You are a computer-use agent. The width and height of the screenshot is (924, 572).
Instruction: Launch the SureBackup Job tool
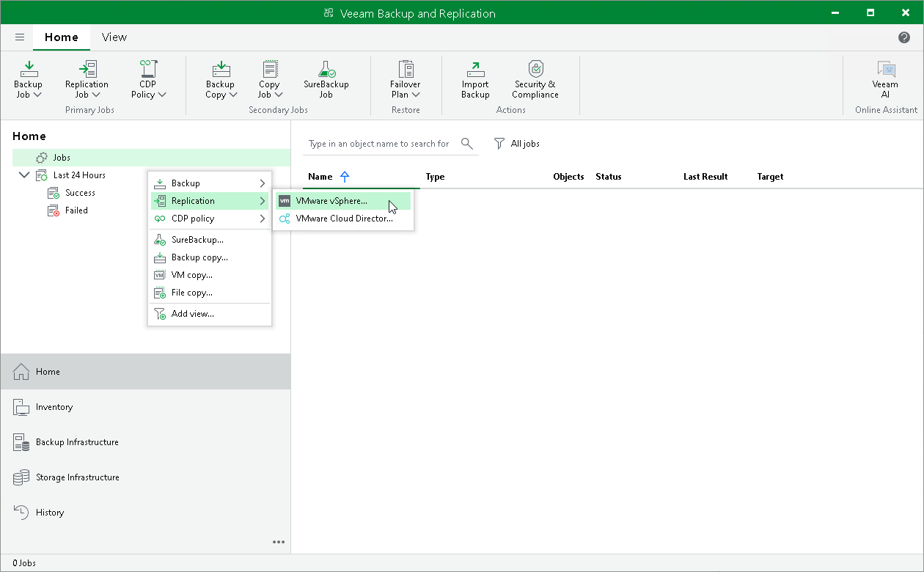point(326,79)
